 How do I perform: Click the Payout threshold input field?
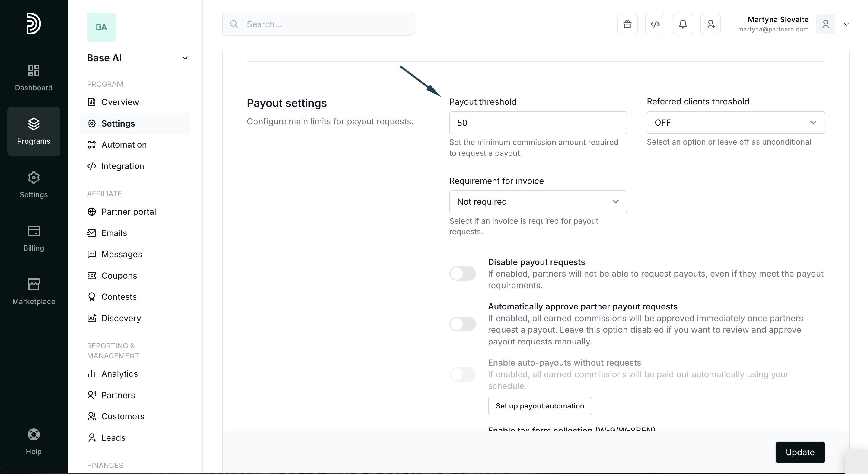tap(538, 123)
